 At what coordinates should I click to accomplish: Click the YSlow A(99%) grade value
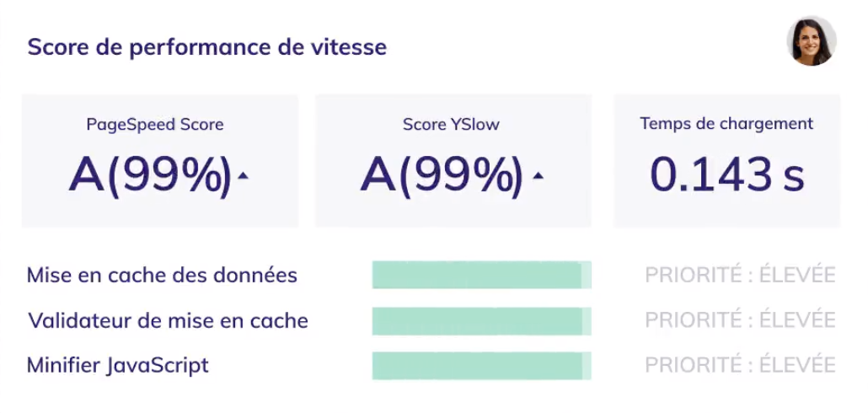tap(442, 174)
